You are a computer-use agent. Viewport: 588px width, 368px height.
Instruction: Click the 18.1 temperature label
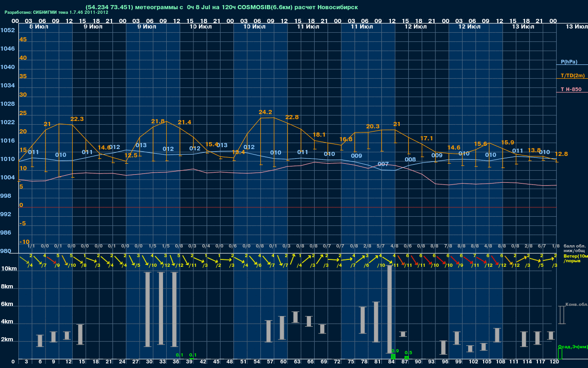(x=319, y=134)
